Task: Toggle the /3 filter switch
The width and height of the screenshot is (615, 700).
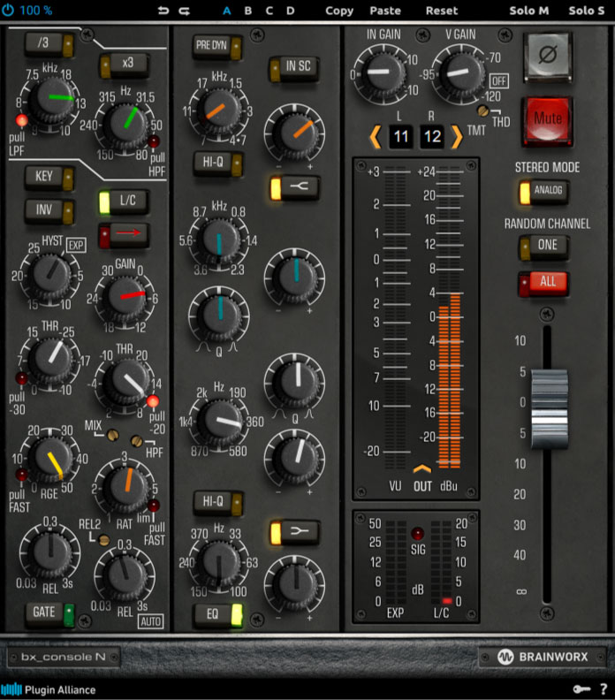Action: coord(49,44)
